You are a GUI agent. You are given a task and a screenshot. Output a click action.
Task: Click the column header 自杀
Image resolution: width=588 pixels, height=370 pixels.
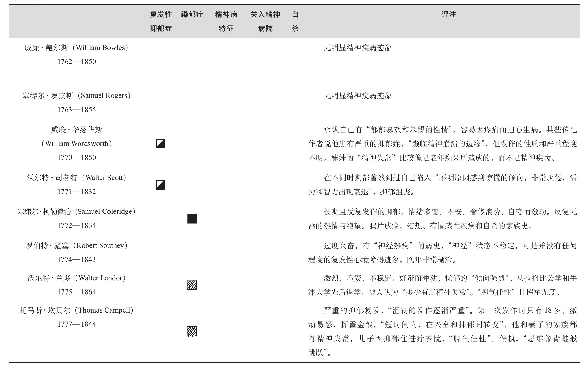(x=295, y=21)
